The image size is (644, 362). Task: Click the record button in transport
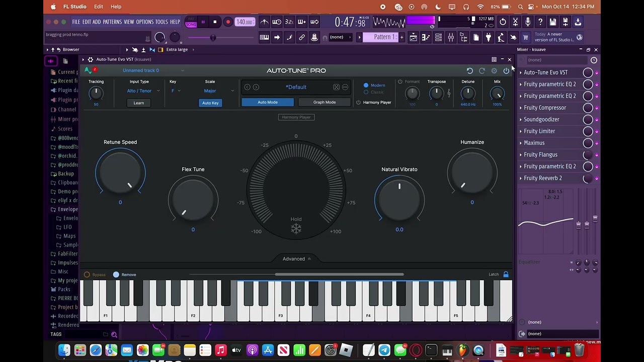tap(228, 22)
